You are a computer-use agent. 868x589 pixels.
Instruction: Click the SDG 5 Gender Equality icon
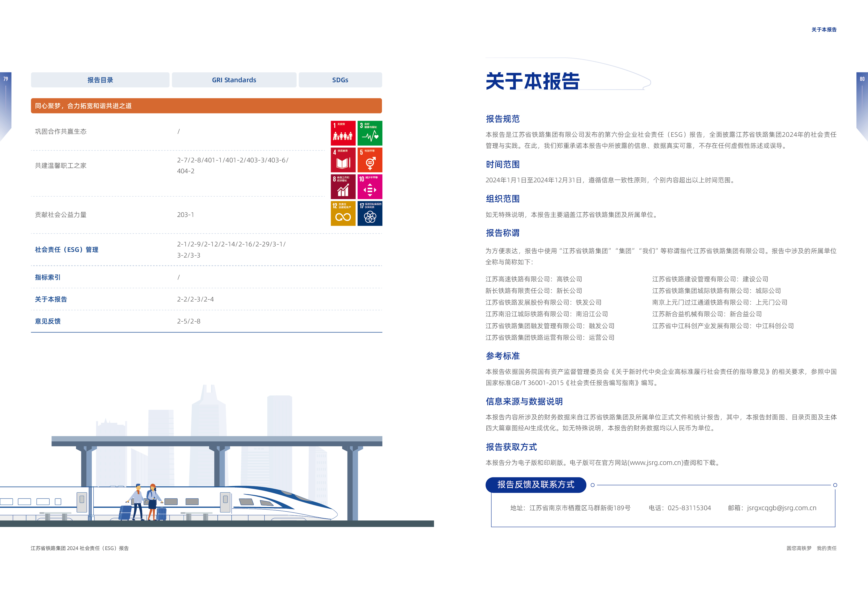(x=369, y=160)
